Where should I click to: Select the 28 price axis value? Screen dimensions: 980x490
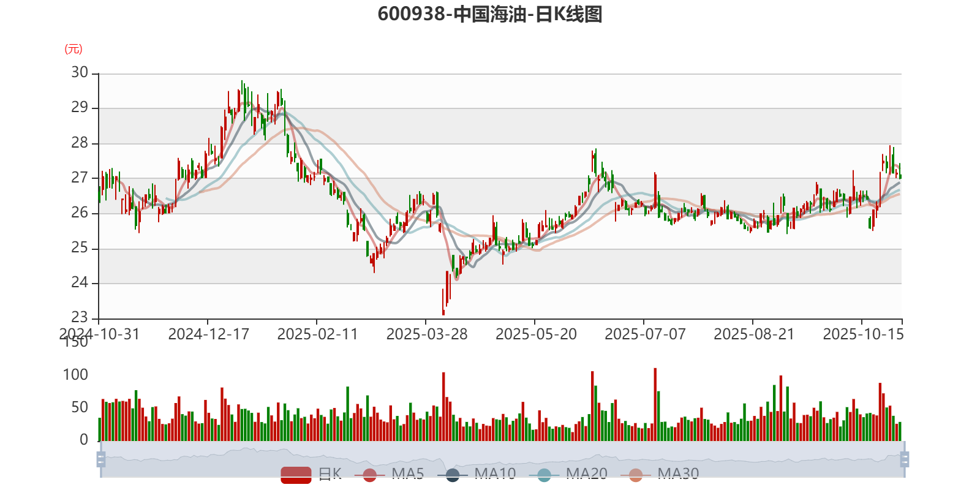pos(80,143)
